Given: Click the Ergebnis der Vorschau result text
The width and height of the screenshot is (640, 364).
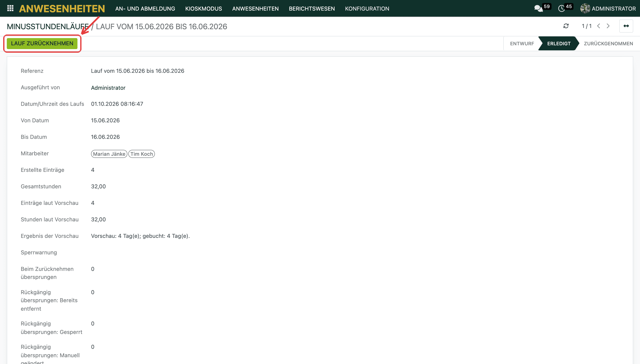Looking at the screenshot, I should coord(140,236).
